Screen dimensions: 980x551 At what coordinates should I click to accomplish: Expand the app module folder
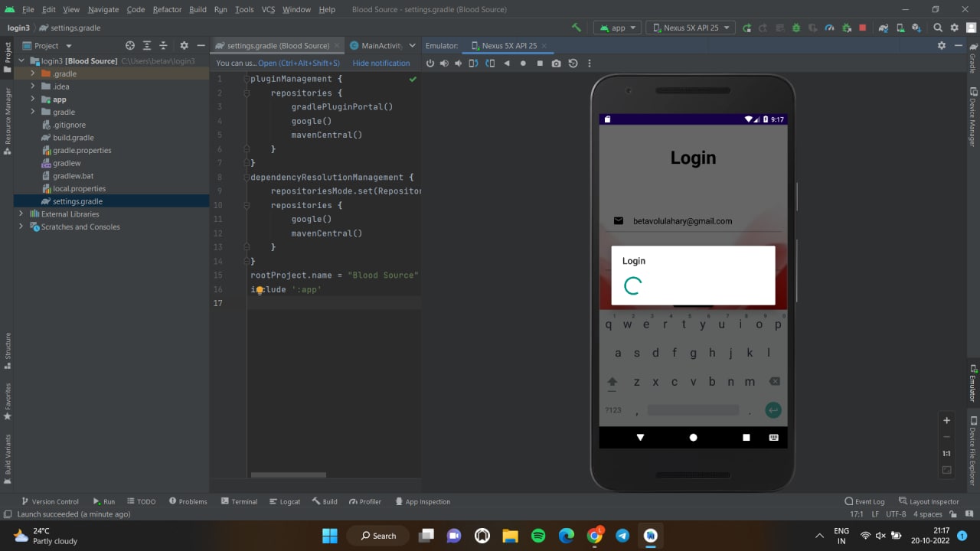[x=33, y=99]
